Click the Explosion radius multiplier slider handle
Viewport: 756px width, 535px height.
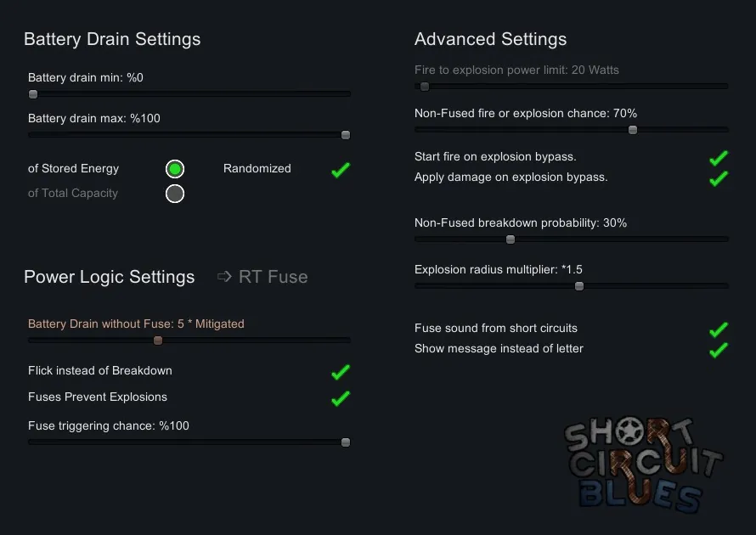point(579,286)
